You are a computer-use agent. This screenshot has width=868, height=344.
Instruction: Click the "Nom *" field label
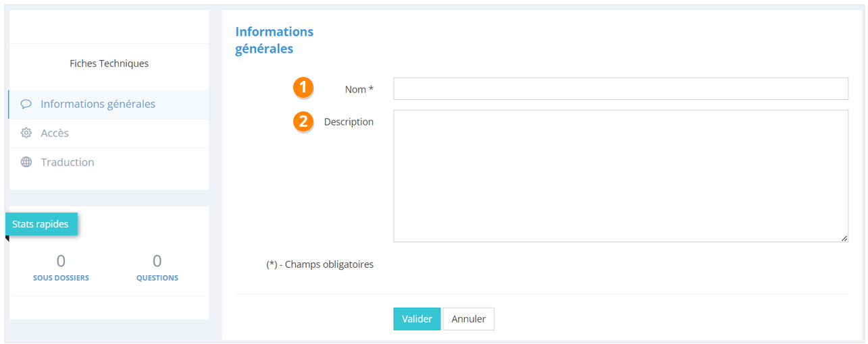pyautogui.click(x=359, y=89)
